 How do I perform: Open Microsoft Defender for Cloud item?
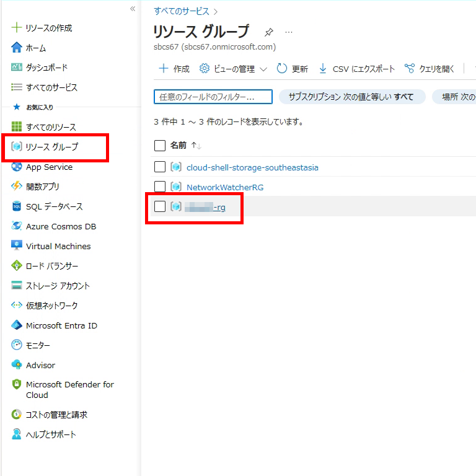[x=70, y=390]
